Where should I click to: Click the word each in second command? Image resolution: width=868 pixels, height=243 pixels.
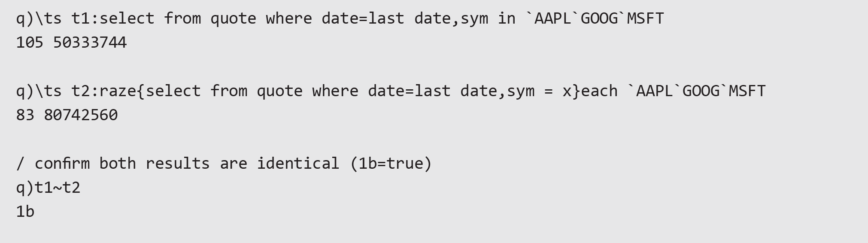(599, 91)
